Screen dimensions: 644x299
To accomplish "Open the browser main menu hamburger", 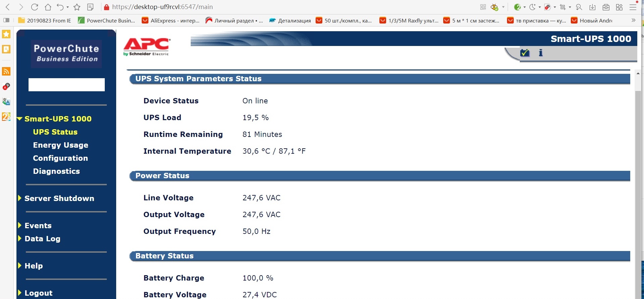I will [633, 7].
